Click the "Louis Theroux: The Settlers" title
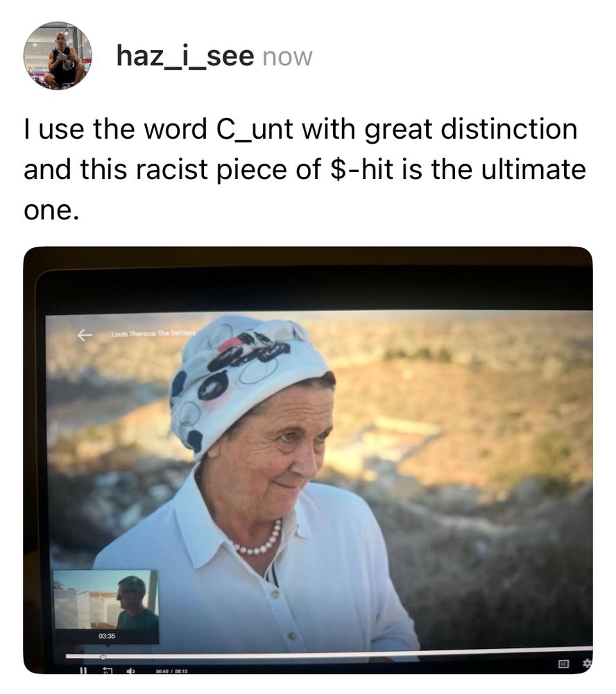Screen dimensions: 616x694 [x=153, y=333]
